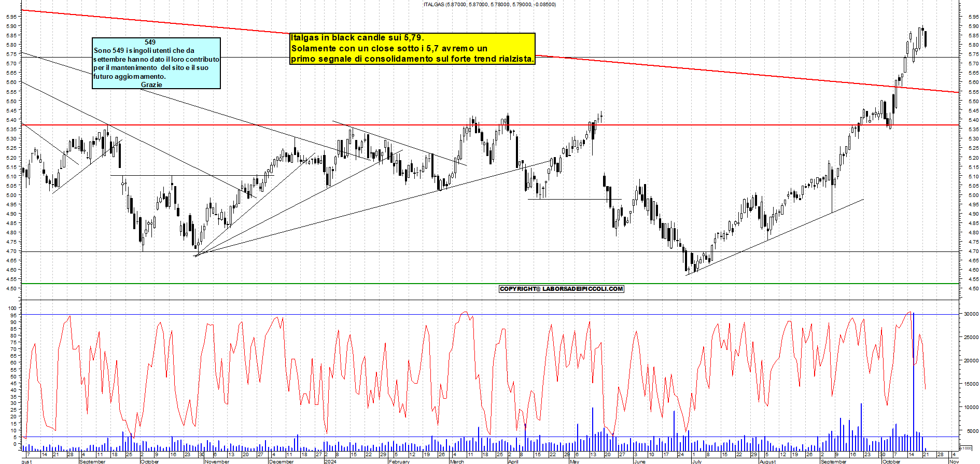The image size is (980, 464).
Task: Click the '20000' volume axis value
Action: click(x=971, y=361)
